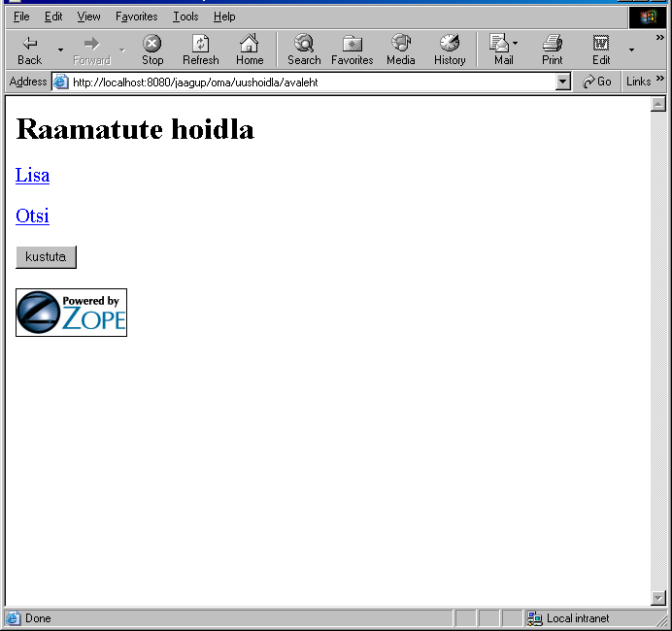Click the status bar IE page icon
Viewport: 672px width, 631px height.
click(x=13, y=618)
